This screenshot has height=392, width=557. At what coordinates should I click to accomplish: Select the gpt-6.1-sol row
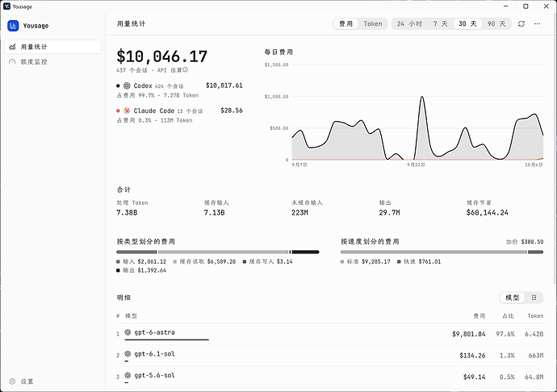tap(330, 356)
